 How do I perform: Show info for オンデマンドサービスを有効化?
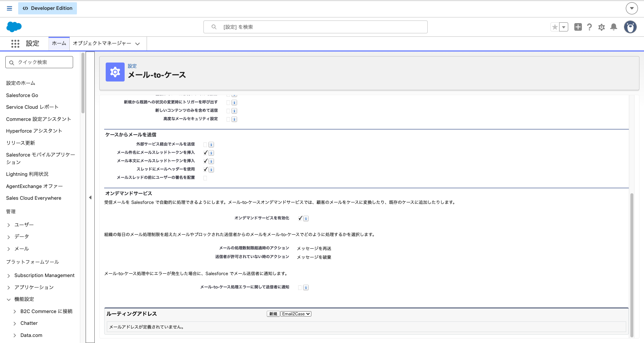pyautogui.click(x=306, y=219)
